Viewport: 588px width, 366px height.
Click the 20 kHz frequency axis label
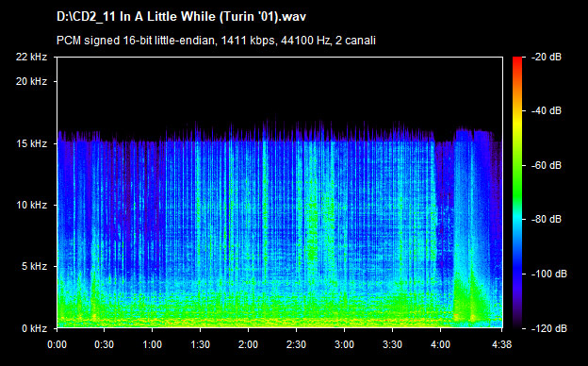pyautogui.click(x=31, y=81)
